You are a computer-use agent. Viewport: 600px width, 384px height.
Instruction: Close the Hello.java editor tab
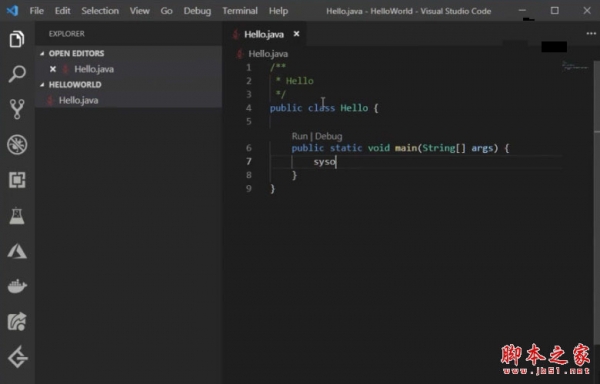[296, 34]
